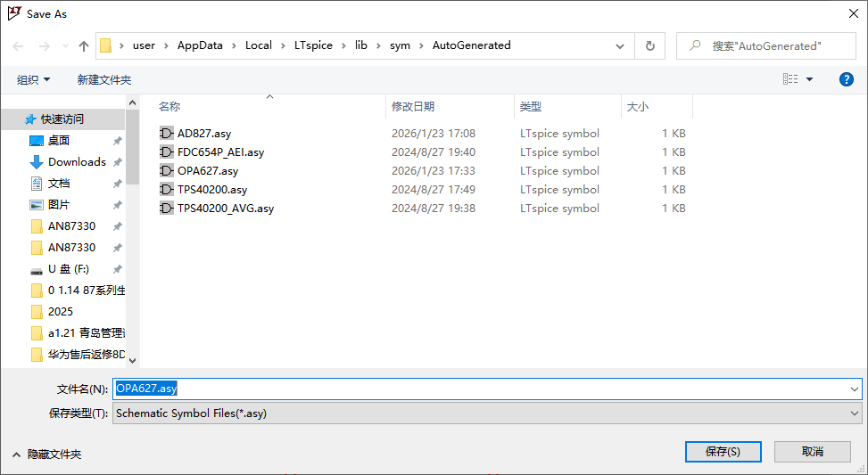
Task: Open the 2025 folder in sidebar
Action: pyautogui.click(x=61, y=311)
